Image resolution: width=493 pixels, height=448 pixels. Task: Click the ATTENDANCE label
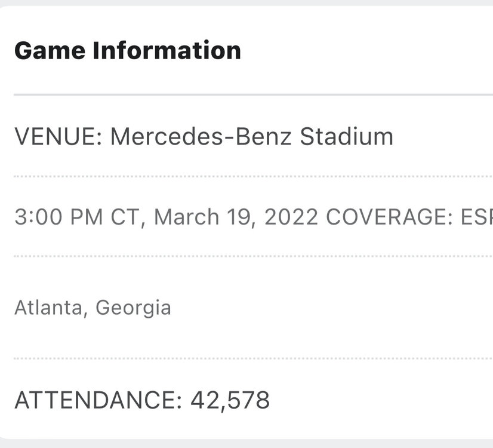coord(95,400)
